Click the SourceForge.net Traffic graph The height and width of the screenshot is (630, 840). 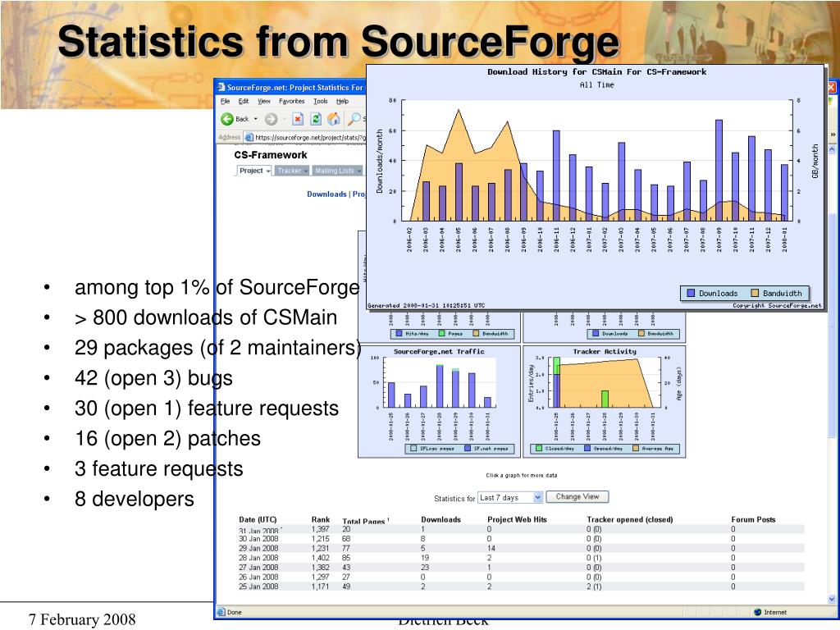click(440, 402)
